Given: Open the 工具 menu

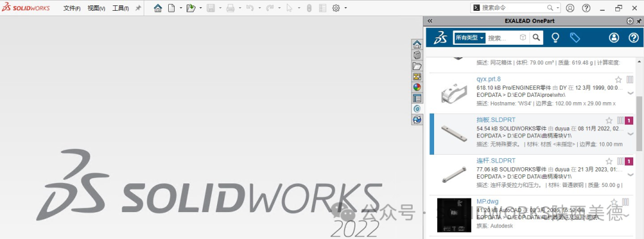Looking at the screenshot, I should coord(120,8).
